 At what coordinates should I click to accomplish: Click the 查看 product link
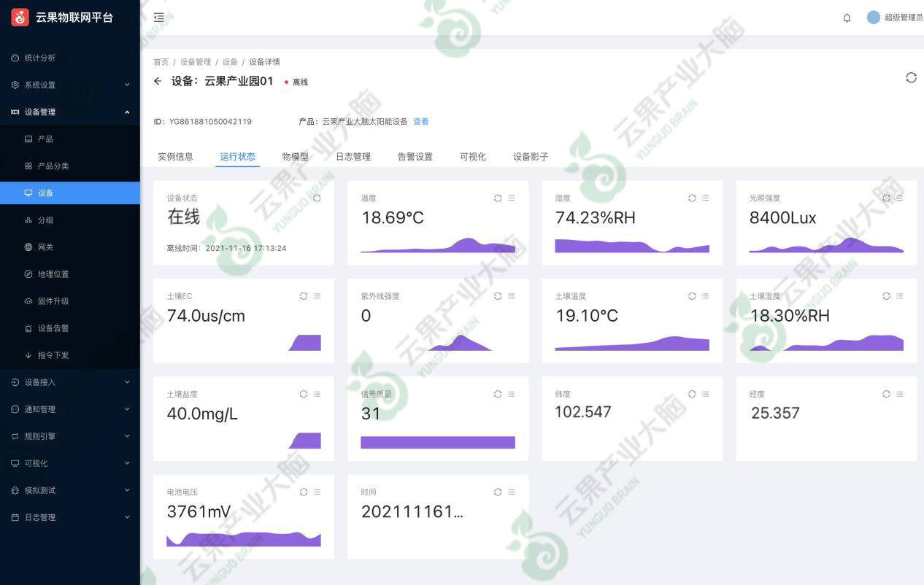pos(421,122)
